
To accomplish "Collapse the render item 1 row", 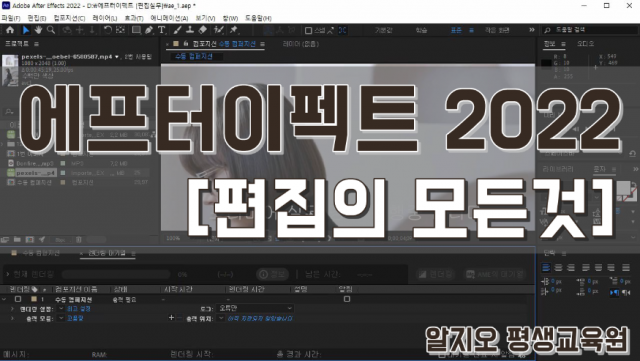I will point(4,299).
